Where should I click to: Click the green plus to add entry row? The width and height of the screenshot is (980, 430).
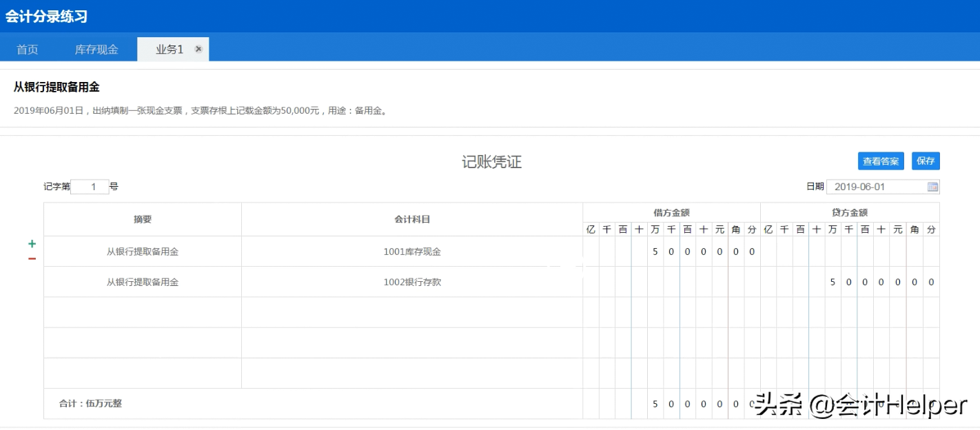point(31,243)
